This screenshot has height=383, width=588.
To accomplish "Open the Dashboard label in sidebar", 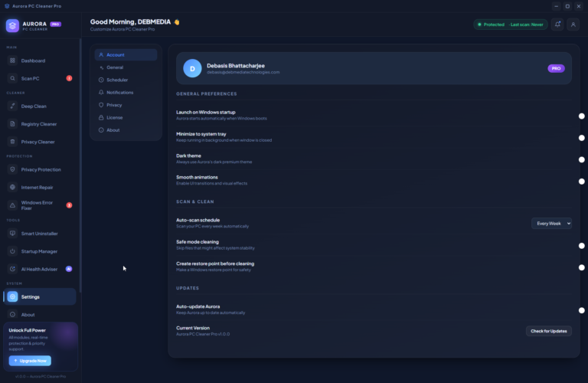I will (x=33, y=61).
